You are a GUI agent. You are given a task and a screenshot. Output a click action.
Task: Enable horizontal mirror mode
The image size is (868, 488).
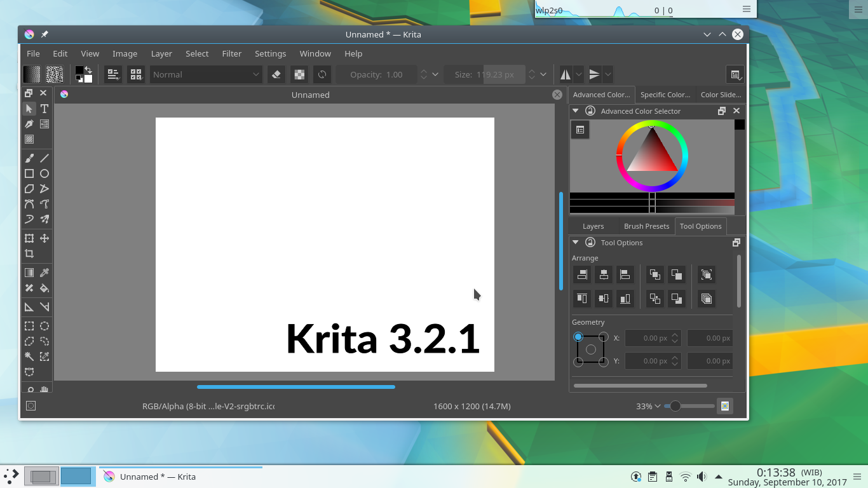[565, 74]
